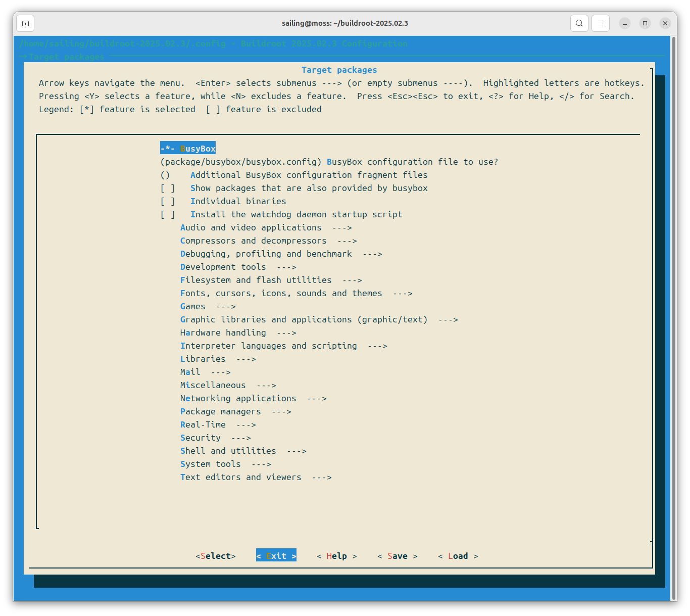The image size is (690, 616).
Task: Enable the Individual binaries checkbox
Action: [168, 201]
